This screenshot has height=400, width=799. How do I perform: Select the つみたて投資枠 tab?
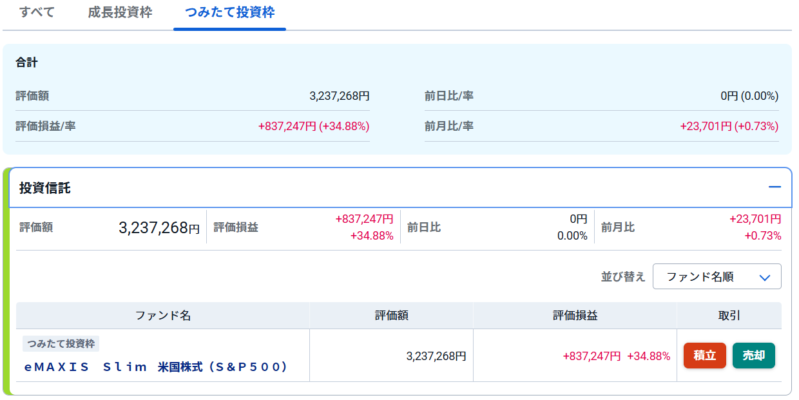pos(229,13)
